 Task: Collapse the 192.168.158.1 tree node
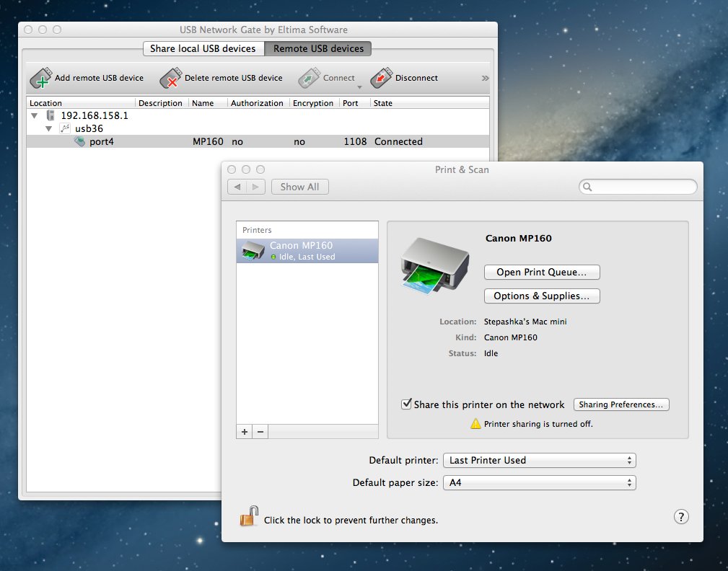click(x=35, y=115)
